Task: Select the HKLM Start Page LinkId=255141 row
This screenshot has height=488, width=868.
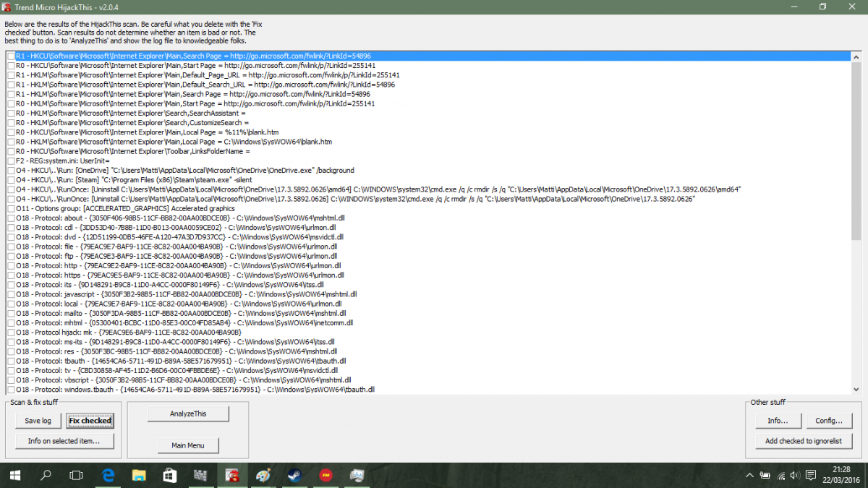Action: pyautogui.click(x=427, y=103)
